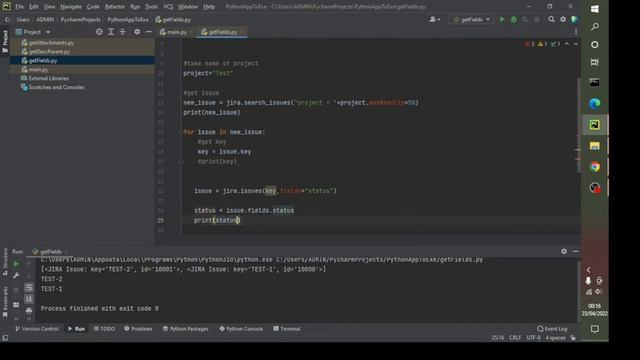Screen dimensions: 640x360
Task: Open the Tools menu
Action: 151,7
